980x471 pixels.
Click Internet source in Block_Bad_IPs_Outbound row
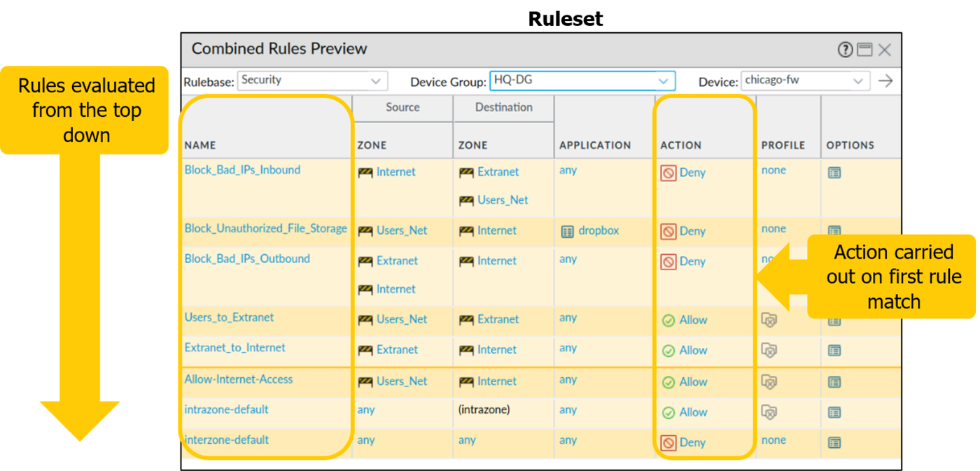pyautogui.click(x=396, y=289)
